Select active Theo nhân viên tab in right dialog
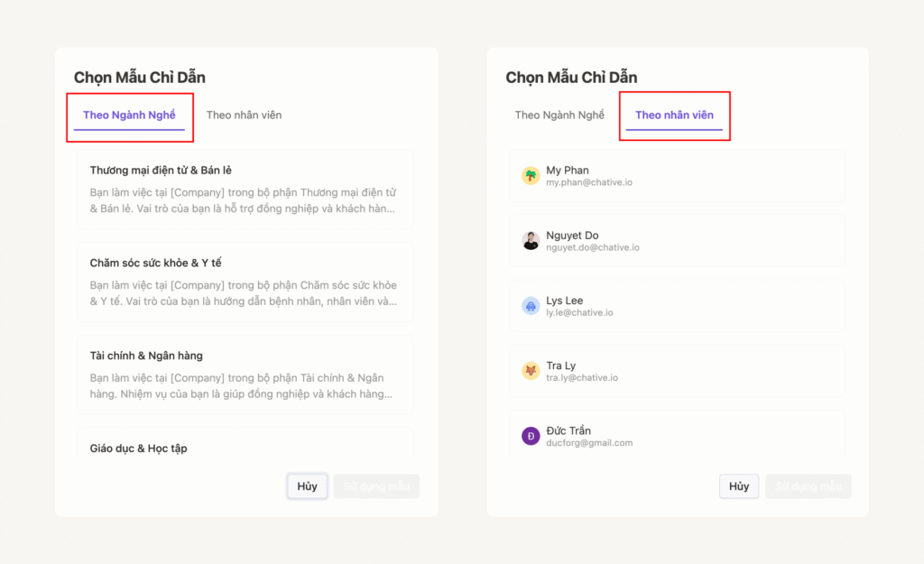924x564 pixels. tap(674, 116)
